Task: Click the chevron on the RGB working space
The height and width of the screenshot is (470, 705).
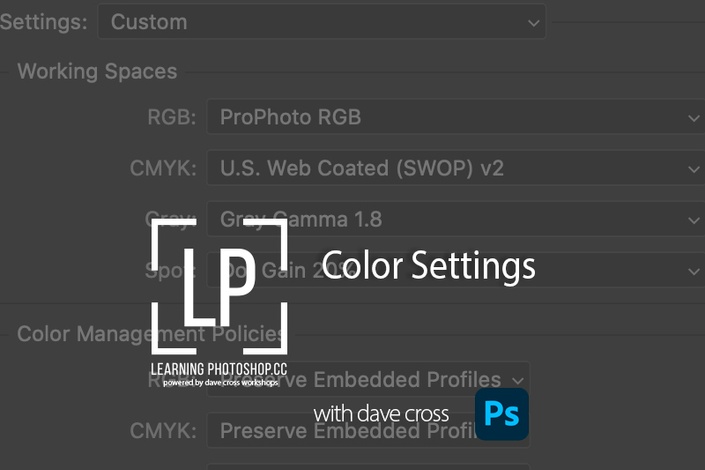Action: 694,119
